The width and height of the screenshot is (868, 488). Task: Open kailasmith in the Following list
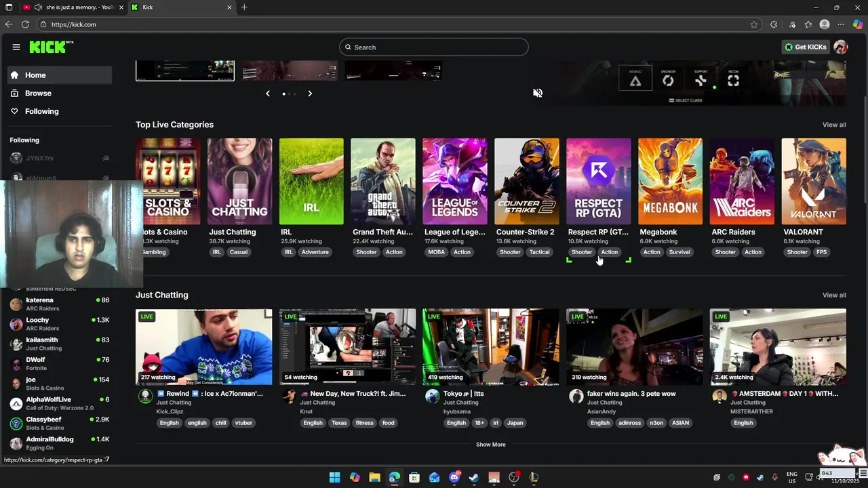(x=59, y=344)
